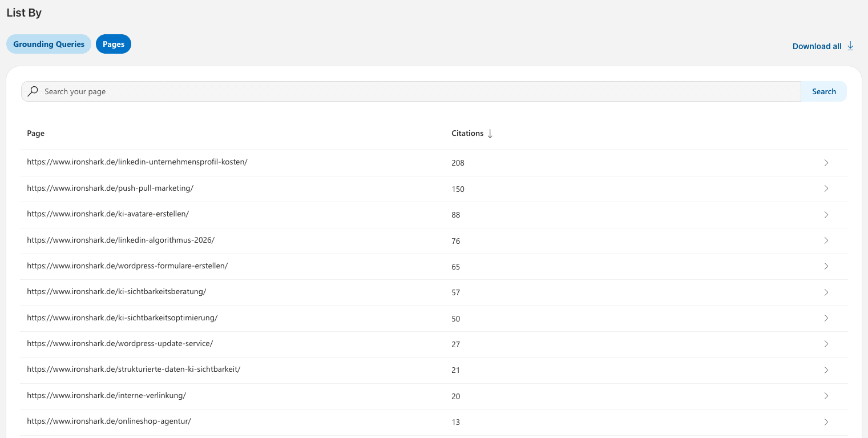Switch to the Grounding Queries tab
The image size is (868, 438).
[49, 44]
